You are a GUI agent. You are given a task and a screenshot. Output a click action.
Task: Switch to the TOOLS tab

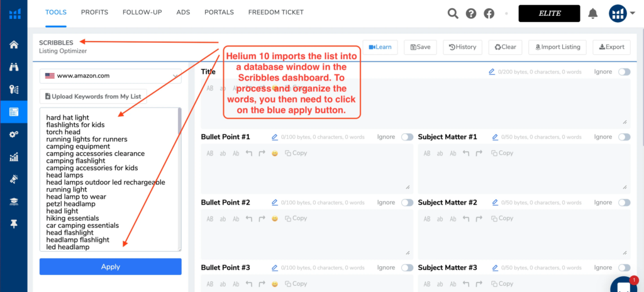pyautogui.click(x=56, y=13)
